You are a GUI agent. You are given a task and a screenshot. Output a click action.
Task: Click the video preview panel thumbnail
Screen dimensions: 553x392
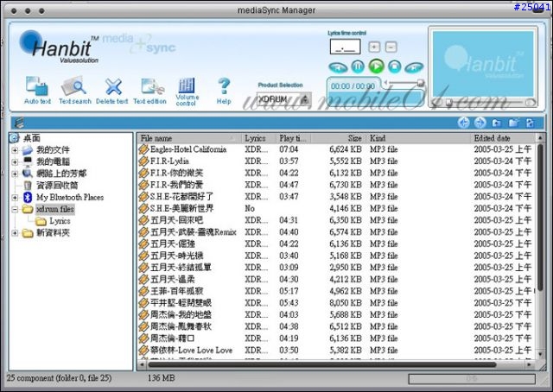(x=483, y=64)
